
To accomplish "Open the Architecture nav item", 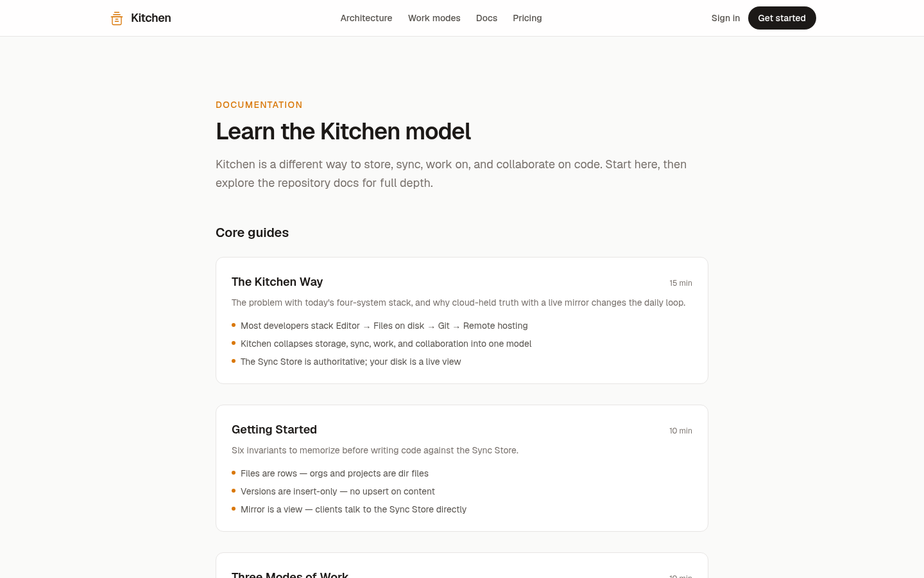I will [x=366, y=18].
